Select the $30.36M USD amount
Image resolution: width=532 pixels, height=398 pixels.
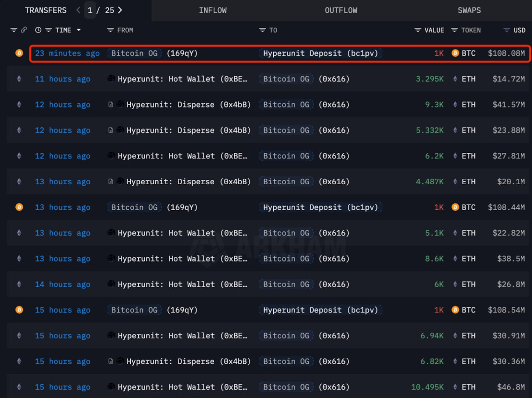coord(509,361)
